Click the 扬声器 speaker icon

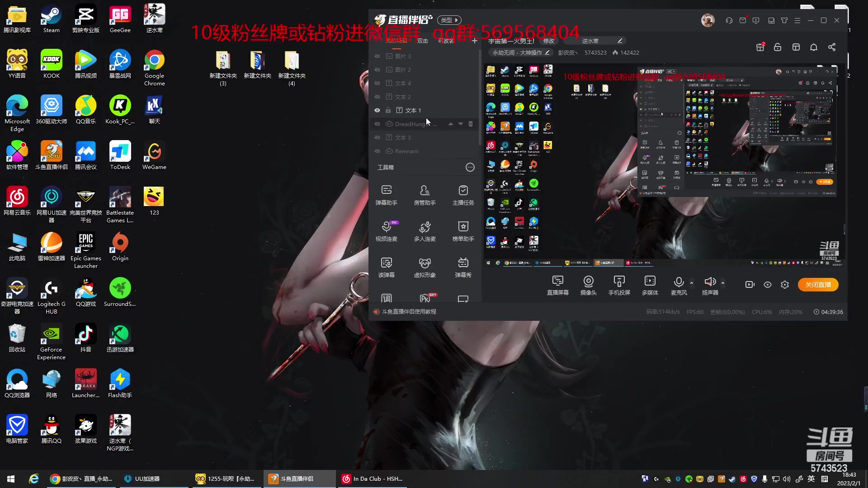(x=710, y=282)
